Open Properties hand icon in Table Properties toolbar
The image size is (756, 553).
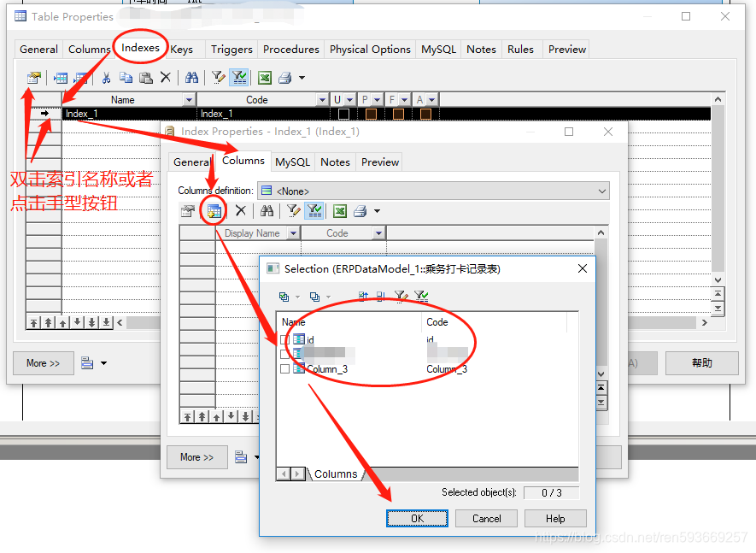pos(34,78)
